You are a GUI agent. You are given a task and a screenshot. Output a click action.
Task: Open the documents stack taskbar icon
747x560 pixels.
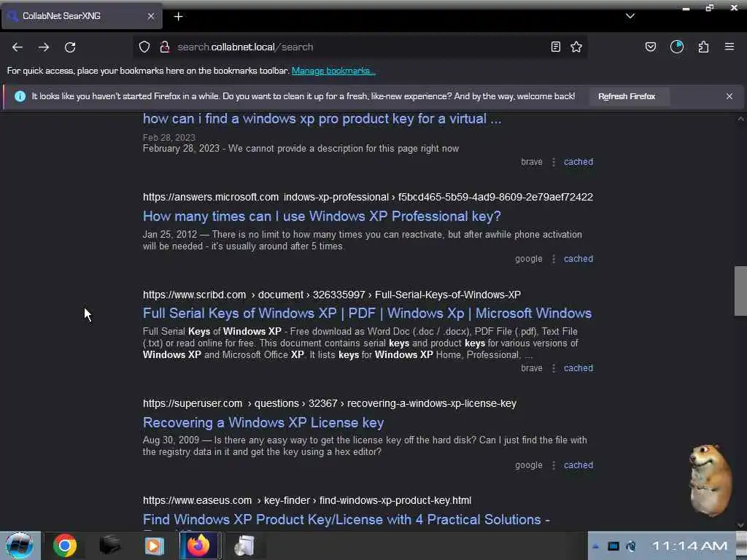pyautogui.click(x=244, y=545)
